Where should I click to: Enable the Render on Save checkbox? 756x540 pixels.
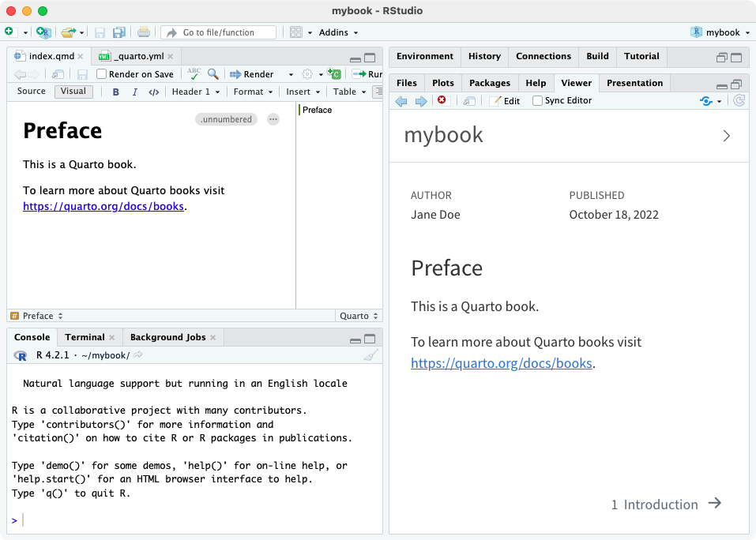pyautogui.click(x=102, y=74)
